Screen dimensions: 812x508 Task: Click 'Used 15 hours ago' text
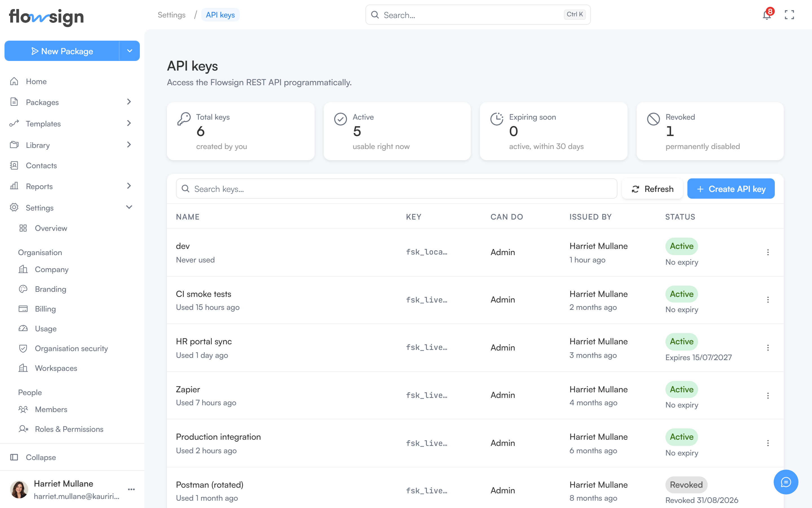208,307
